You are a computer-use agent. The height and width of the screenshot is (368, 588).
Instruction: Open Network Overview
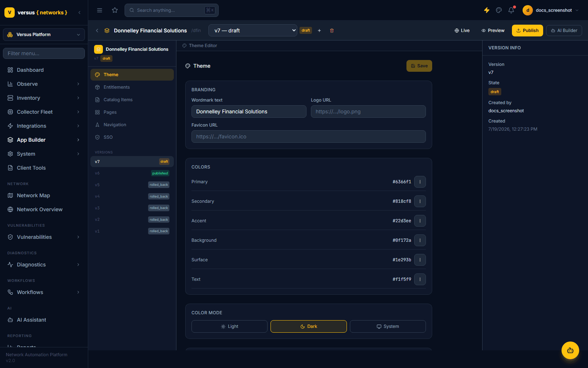(x=44, y=209)
